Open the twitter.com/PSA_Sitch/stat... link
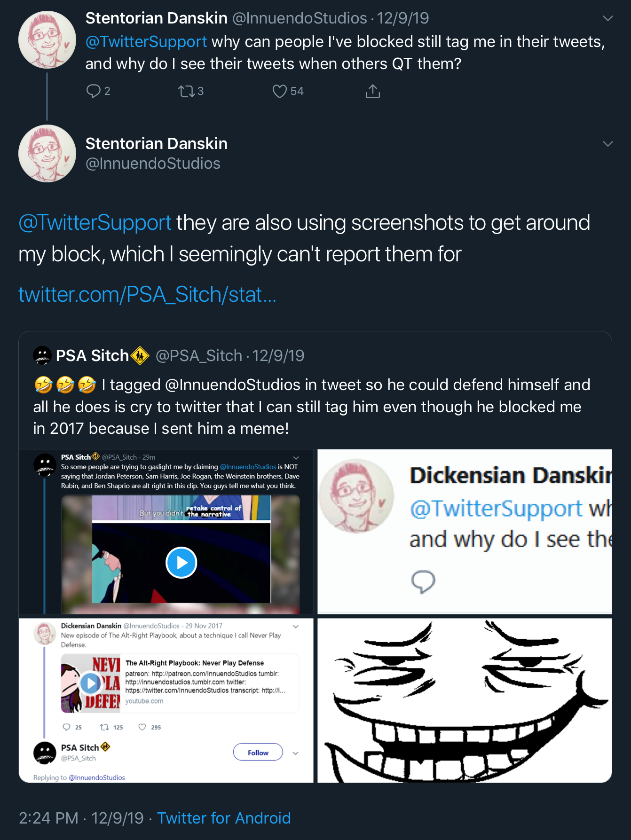Image resolution: width=631 pixels, height=840 pixels. tap(147, 294)
